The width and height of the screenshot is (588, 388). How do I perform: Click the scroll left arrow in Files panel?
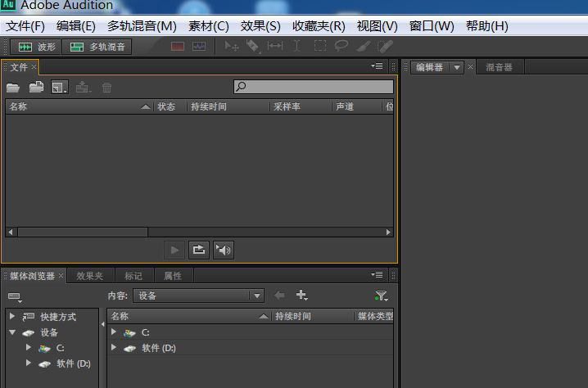11,232
